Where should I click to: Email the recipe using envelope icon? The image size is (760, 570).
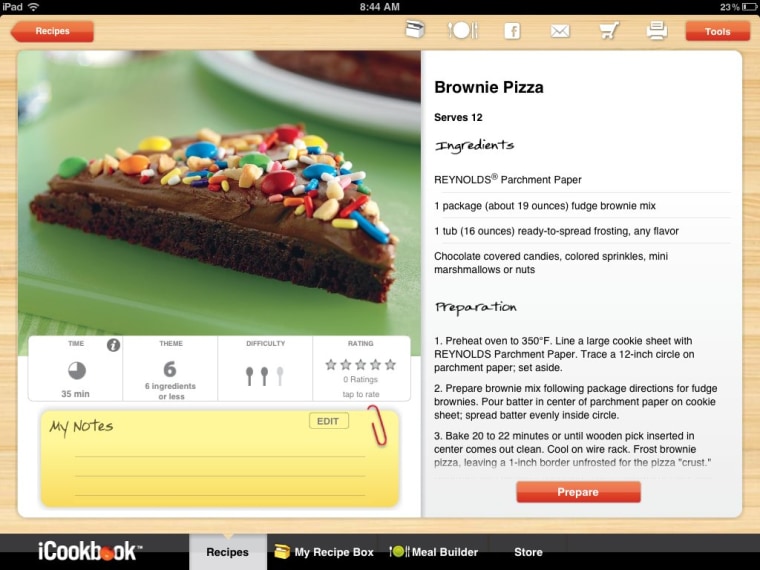[x=560, y=31]
